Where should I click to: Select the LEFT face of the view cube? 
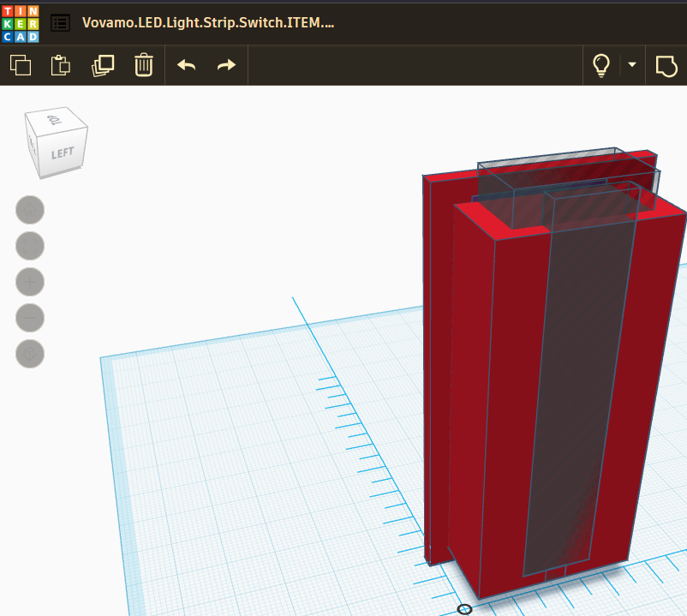point(63,152)
